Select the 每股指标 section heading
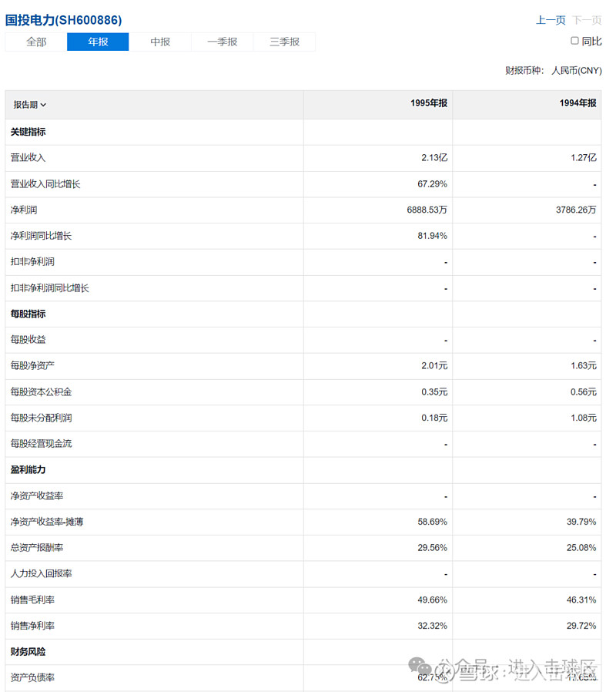Screen dimensions: 616x692 tap(28, 314)
